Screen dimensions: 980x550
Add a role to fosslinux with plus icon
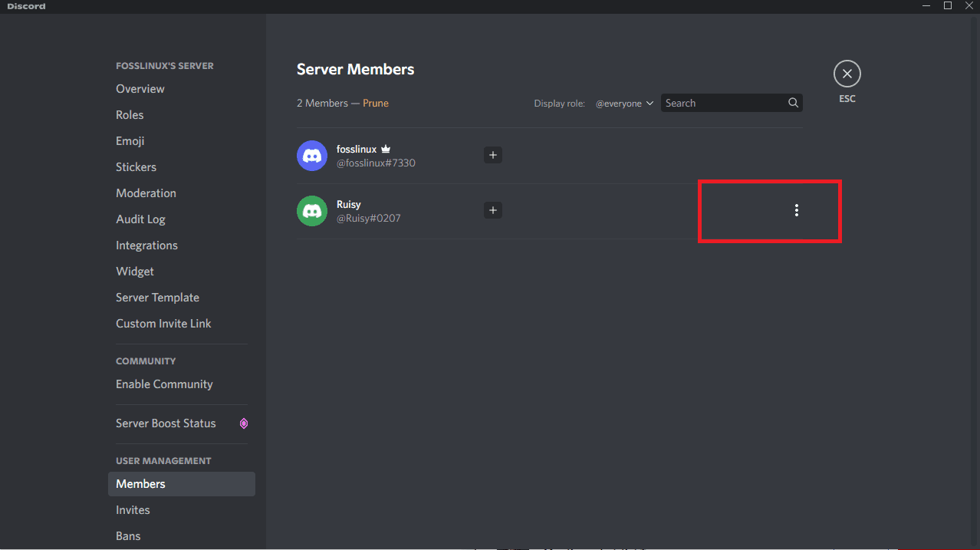point(493,155)
